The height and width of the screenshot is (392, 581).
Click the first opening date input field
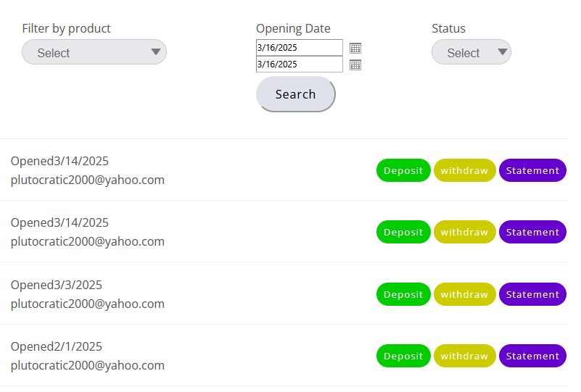point(299,48)
